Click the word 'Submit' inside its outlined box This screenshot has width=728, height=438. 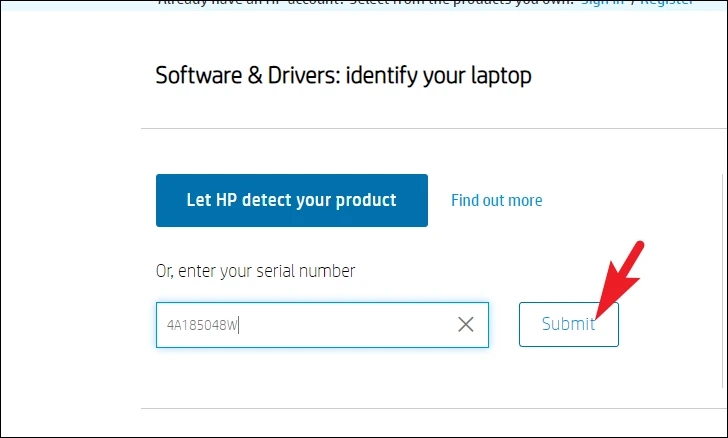click(x=568, y=324)
